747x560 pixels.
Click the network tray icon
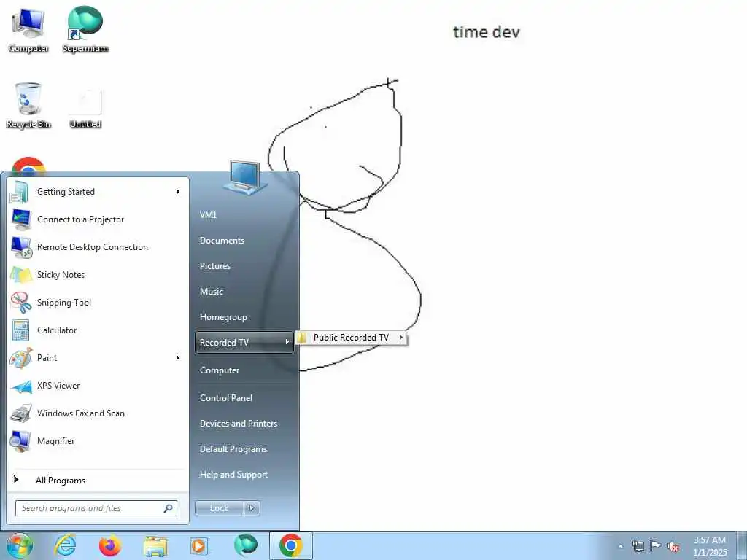point(638,546)
